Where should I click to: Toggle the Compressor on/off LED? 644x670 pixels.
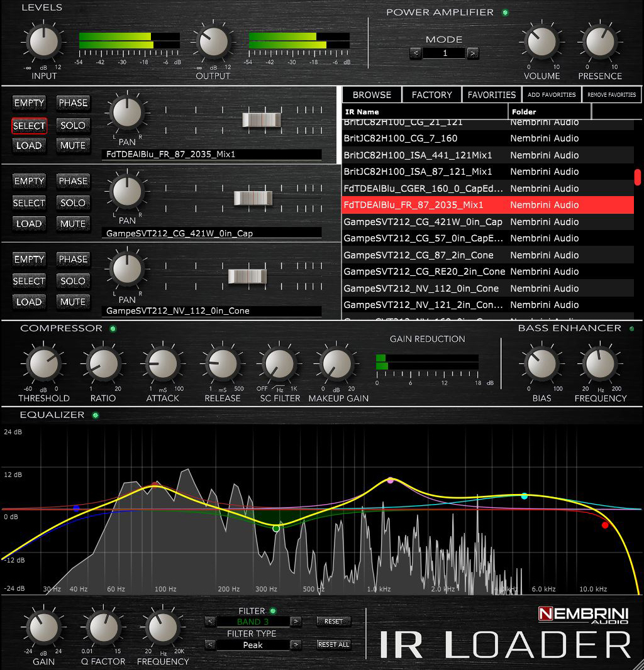tap(113, 328)
